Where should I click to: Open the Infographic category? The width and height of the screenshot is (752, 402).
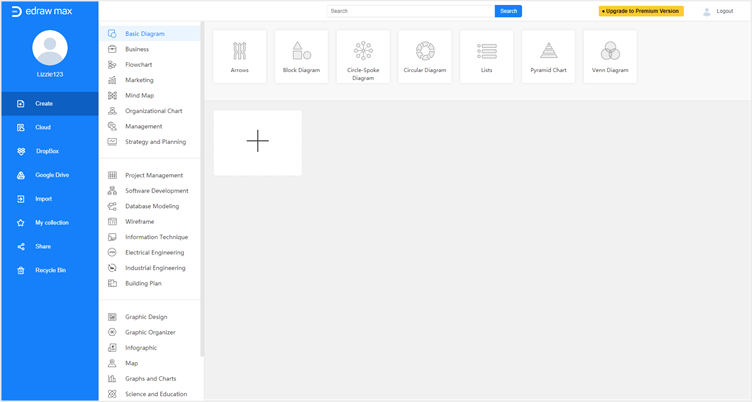click(x=150, y=348)
